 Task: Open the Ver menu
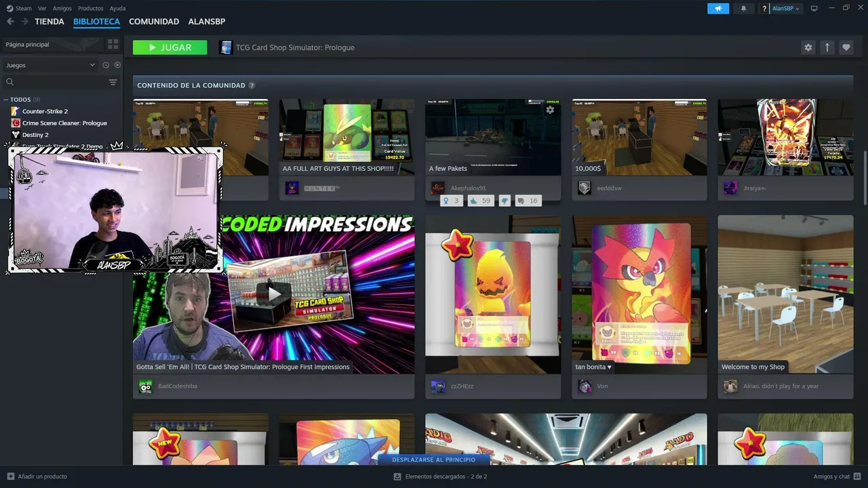(42, 8)
